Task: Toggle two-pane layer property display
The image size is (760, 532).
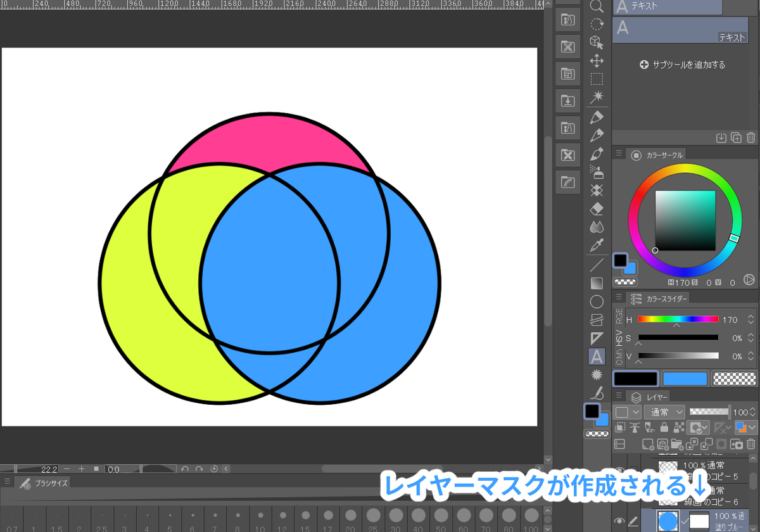Action: tap(621, 444)
